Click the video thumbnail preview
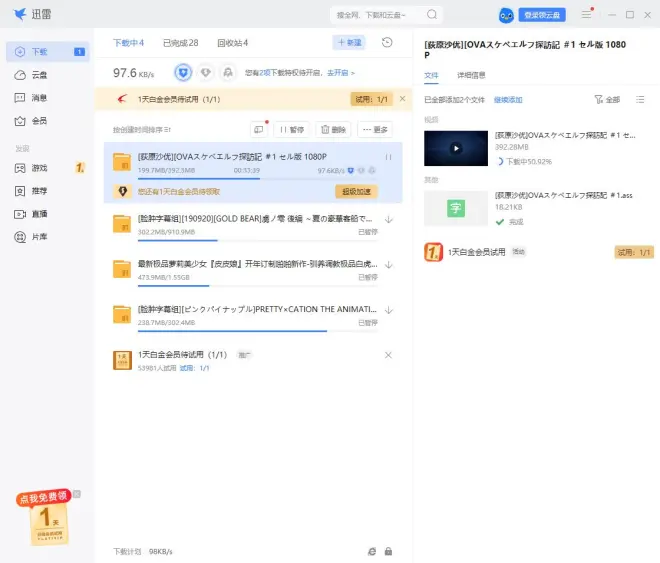Image resolution: width=660 pixels, height=563 pixels. click(x=456, y=148)
